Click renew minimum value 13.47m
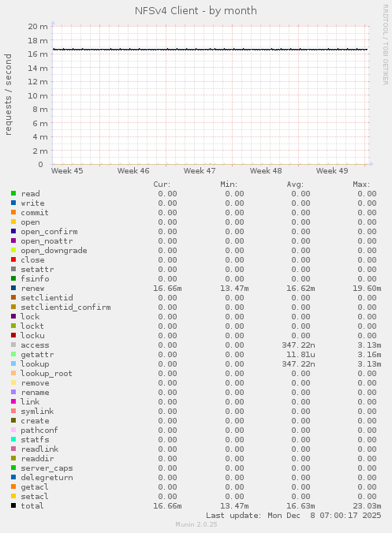This screenshot has height=533, width=392. pyautogui.click(x=234, y=289)
